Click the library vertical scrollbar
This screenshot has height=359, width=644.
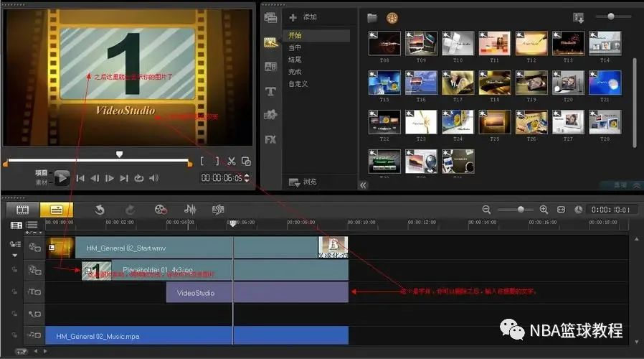point(635,103)
